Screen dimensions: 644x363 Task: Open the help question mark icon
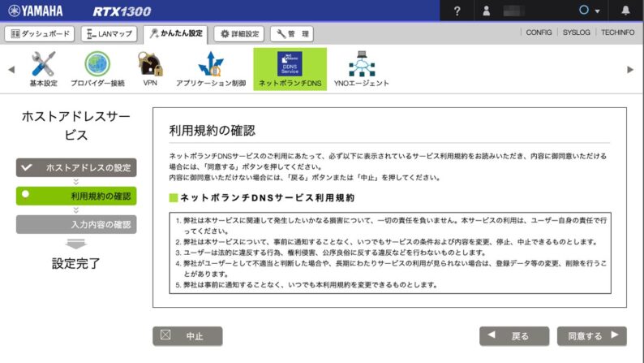[457, 11]
